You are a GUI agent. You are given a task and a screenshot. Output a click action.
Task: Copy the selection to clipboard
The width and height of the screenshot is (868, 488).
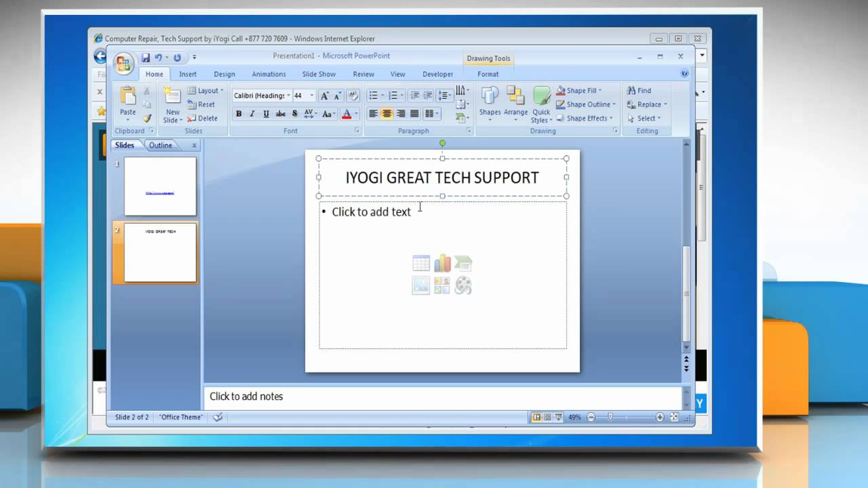[x=146, y=104]
